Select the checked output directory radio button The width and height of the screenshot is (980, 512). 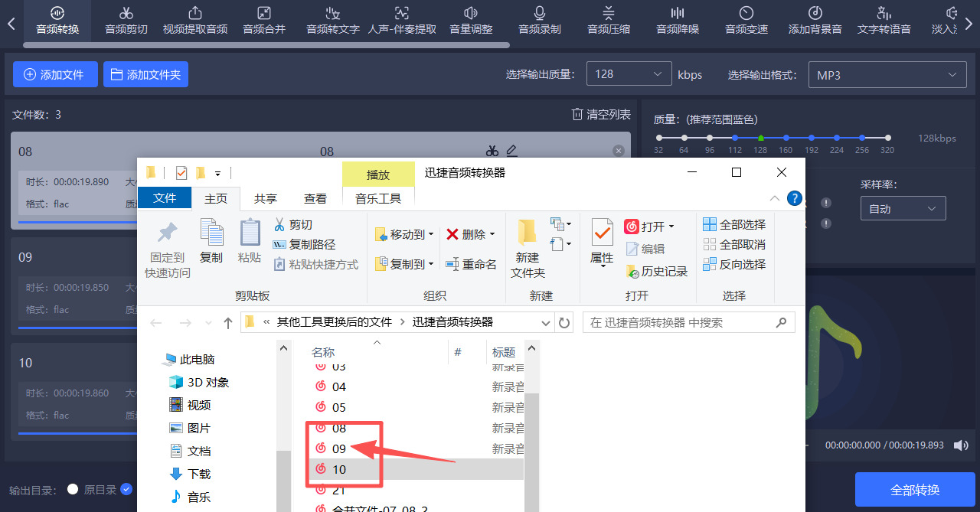tap(126, 489)
